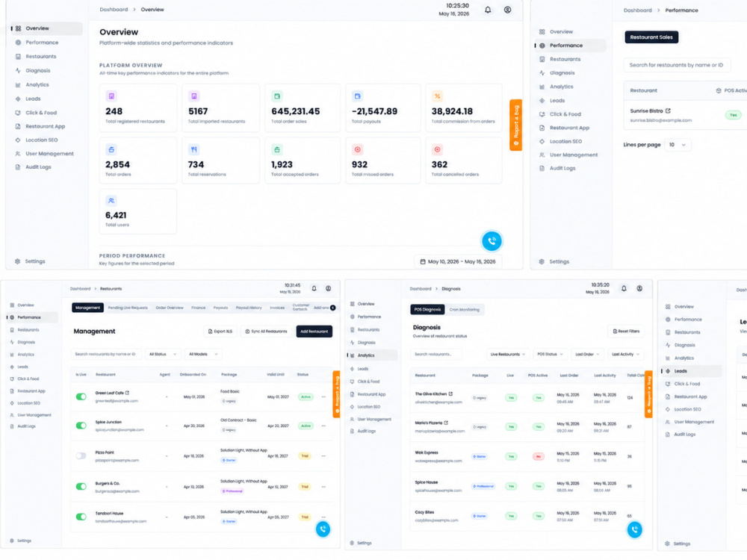Open the Last Order filter dropdown

587,354
